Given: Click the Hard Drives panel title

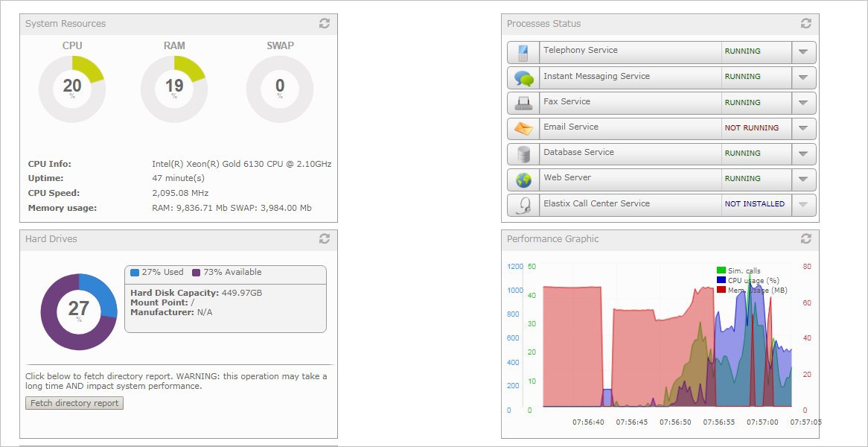Looking at the screenshot, I should pyautogui.click(x=51, y=238).
